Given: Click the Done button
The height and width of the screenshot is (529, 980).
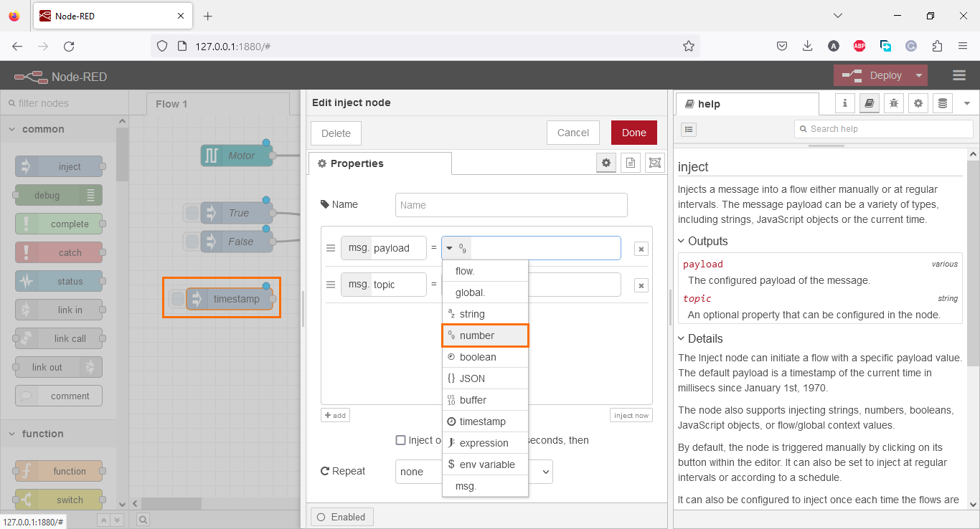Looking at the screenshot, I should point(633,132).
